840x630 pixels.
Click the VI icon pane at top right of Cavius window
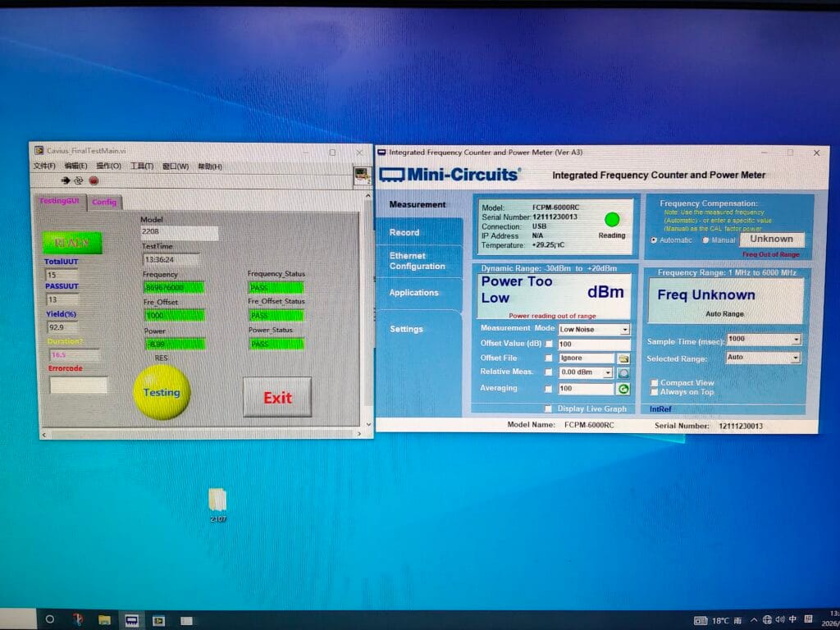click(x=362, y=176)
